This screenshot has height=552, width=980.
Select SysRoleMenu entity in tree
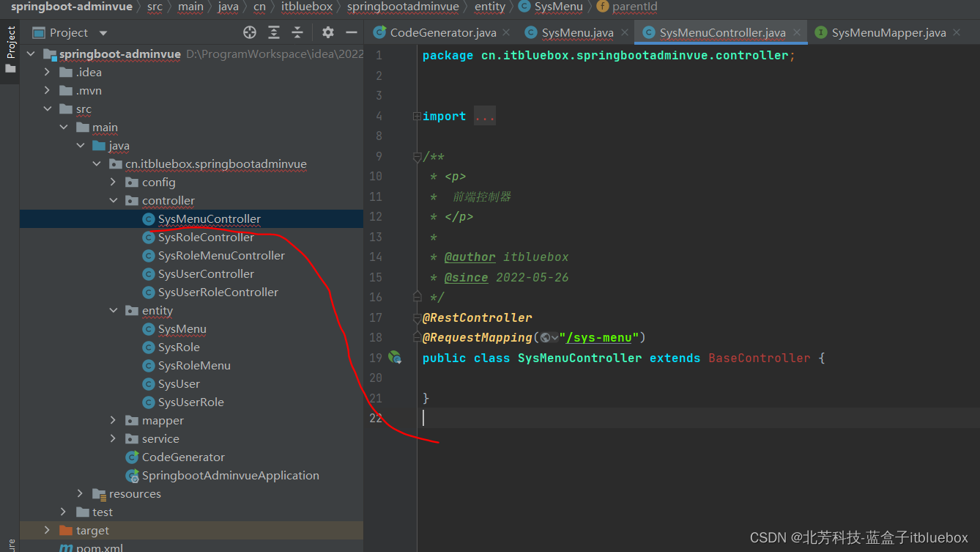[194, 365]
